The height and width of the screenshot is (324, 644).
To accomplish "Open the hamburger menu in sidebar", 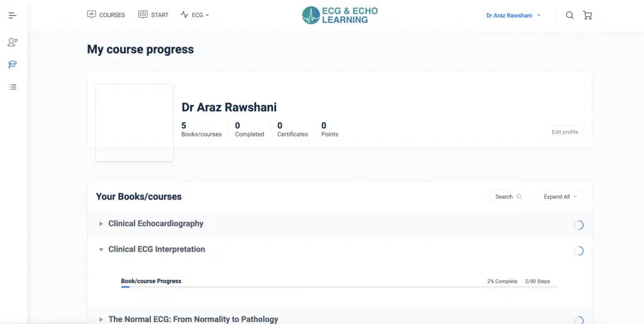I will (x=13, y=16).
